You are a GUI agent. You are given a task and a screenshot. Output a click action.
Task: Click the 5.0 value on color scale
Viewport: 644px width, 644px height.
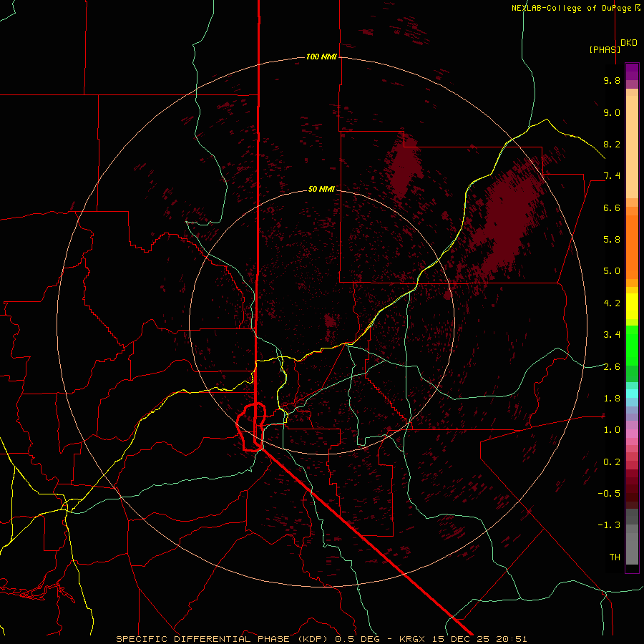tap(612, 271)
